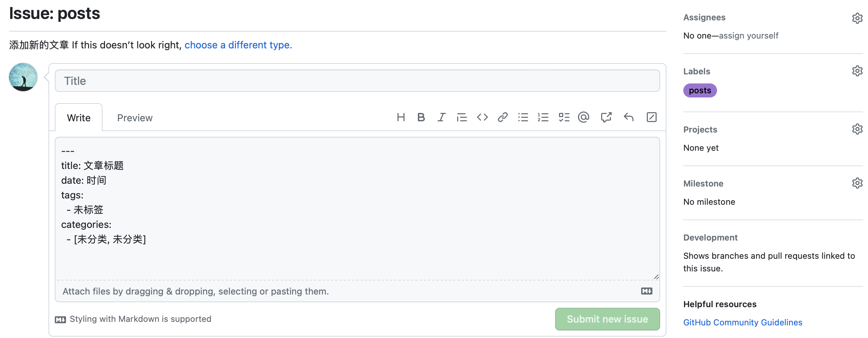This screenshot has width=868, height=338.
Task: Insert a numbered list
Action: tap(543, 117)
